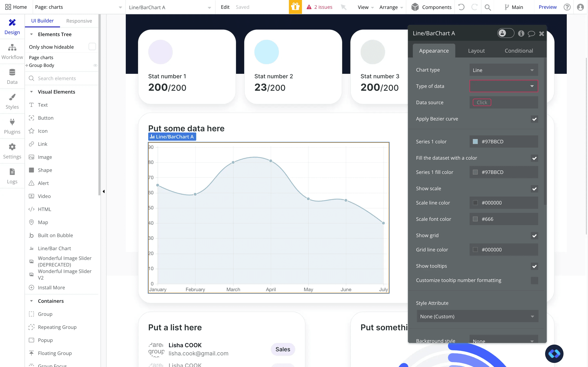This screenshot has height=367, width=588.
Task: Click the Data source Click button
Action: coord(482,102)
